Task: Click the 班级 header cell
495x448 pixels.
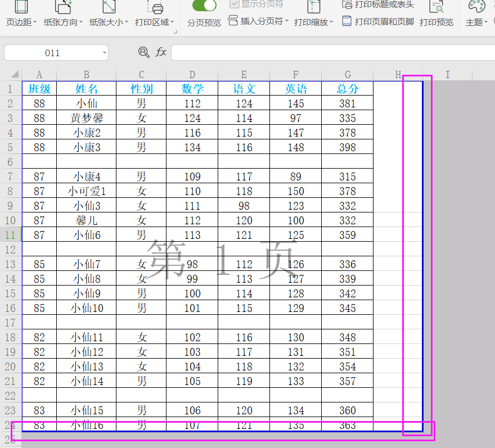Action: [39, 89]
